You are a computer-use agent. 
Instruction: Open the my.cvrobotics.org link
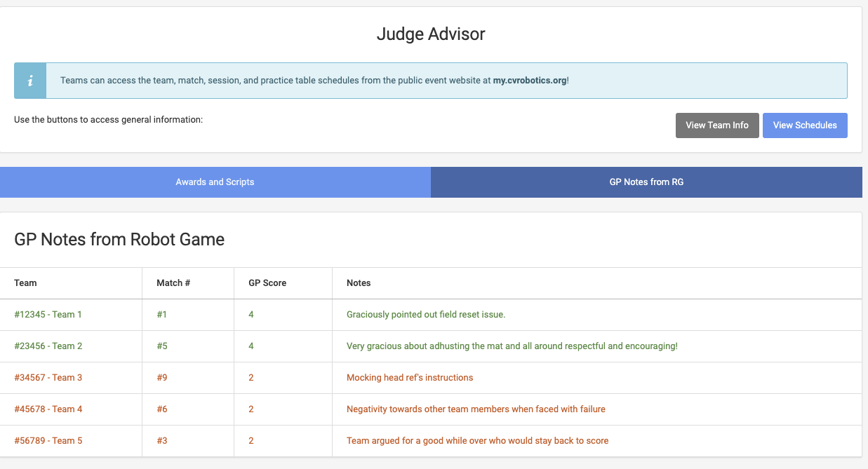click(529, 81)
